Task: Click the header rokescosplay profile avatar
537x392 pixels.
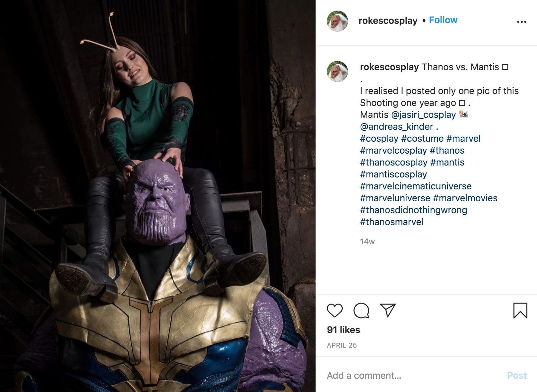Action: (x=337, y=21)
